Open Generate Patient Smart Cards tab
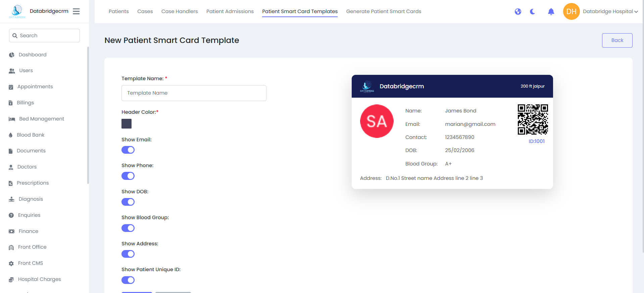The width and height of the screenshot is (644, 293). coord(384,11)
